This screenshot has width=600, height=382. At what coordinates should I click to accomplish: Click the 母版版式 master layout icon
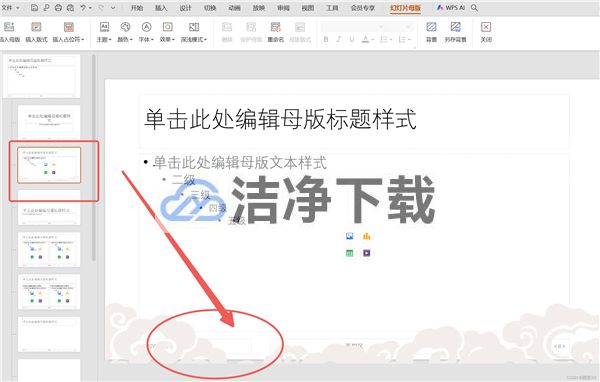(x=300, y=32)
